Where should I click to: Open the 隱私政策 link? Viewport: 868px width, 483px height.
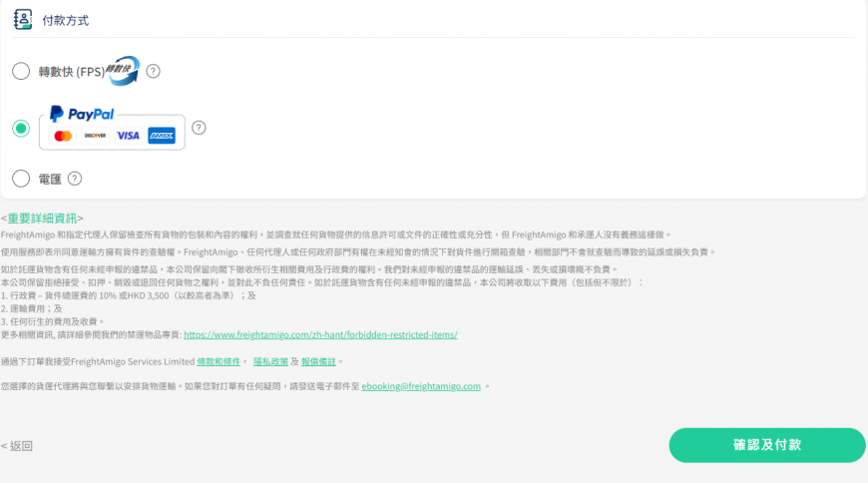click(270, 361)
